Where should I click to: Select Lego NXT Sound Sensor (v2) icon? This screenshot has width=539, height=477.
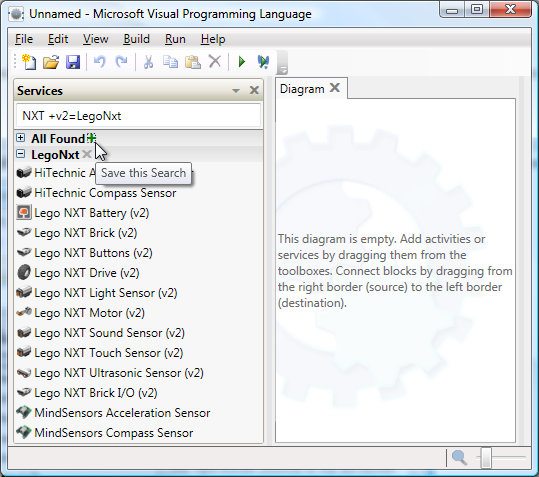coord(24,332)
